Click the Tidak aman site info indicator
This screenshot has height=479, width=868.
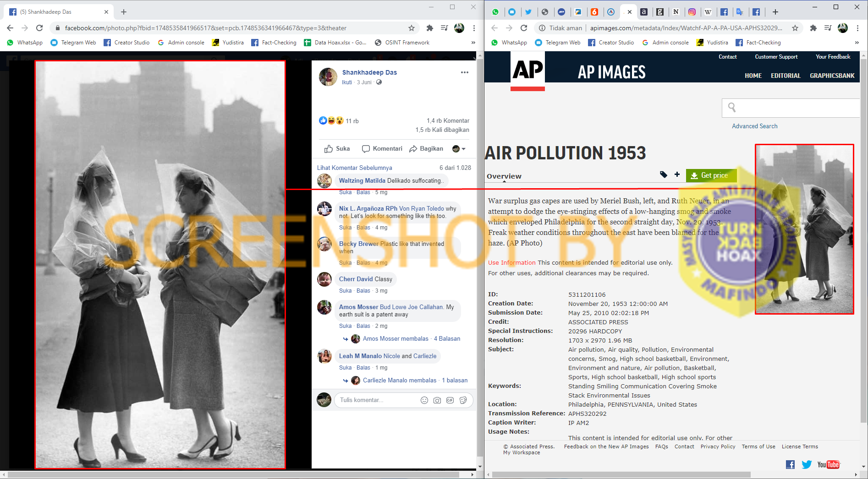click(x=560, y=28)
